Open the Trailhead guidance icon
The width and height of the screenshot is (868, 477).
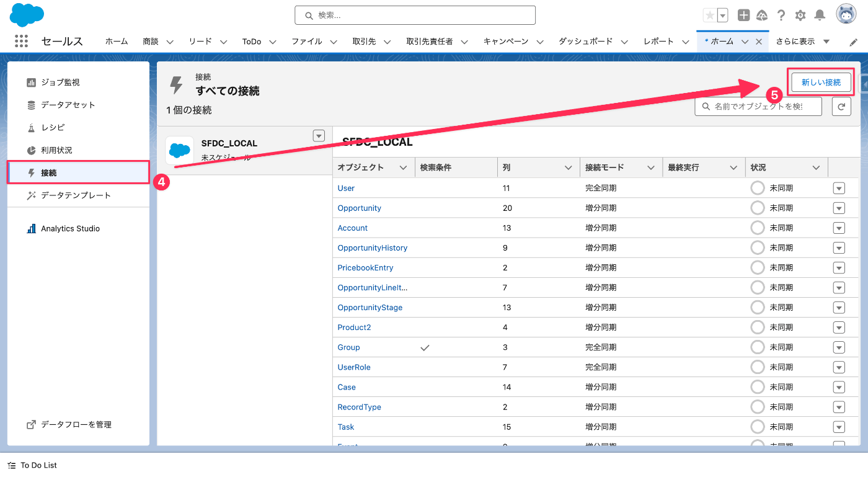tap(762, 16)
